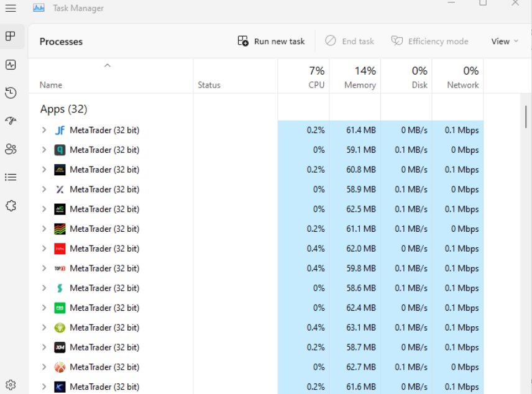Open the Startup apps sidebar icon

[x=11, y=121]
